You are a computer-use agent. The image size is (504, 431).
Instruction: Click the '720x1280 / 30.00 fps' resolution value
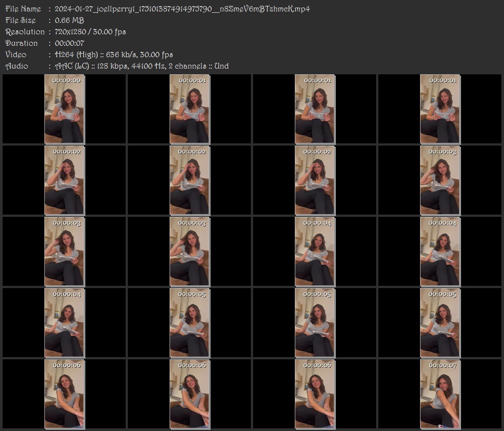coord(91,32)
